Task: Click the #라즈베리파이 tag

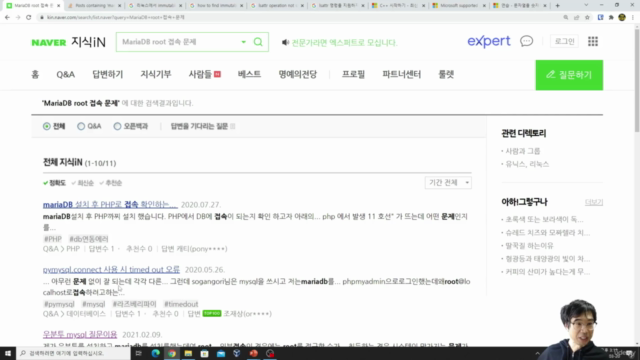Action: click(x=134, y=304)
